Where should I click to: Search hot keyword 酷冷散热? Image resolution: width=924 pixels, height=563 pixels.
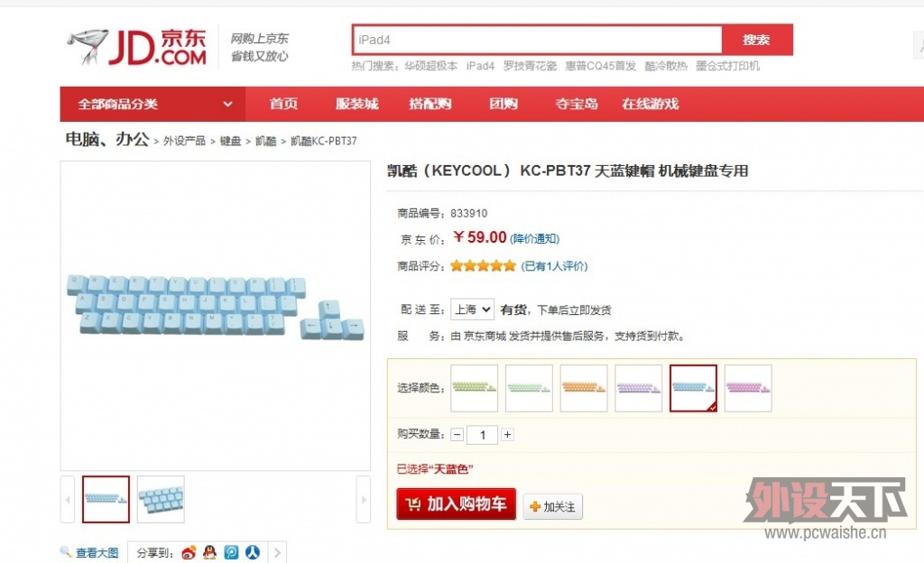pos(667,66)
